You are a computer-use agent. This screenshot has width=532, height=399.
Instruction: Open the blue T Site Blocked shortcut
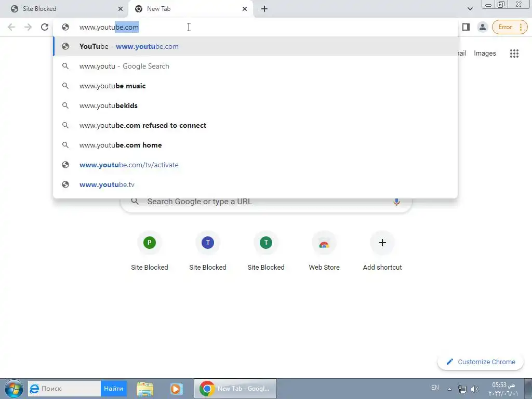(x=208, y=251)
